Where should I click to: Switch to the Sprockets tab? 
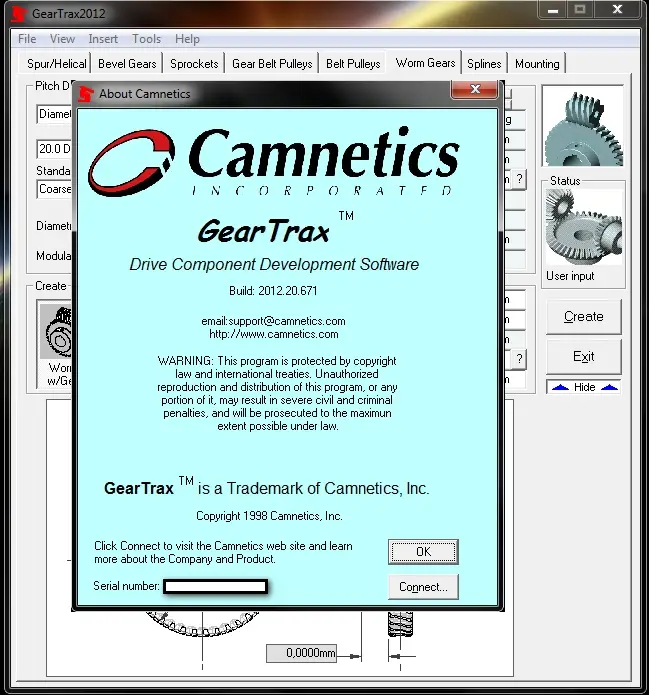(194, 64)
